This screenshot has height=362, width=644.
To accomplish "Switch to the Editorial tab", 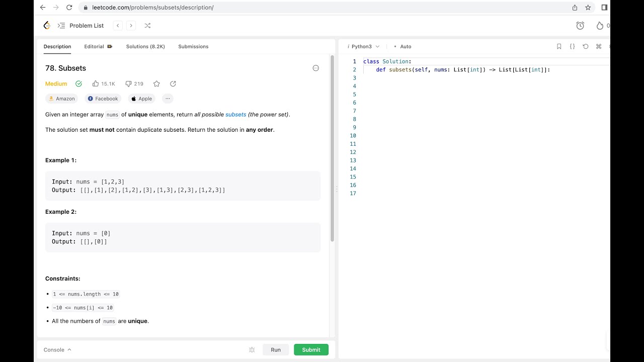I will coord(98,46).
